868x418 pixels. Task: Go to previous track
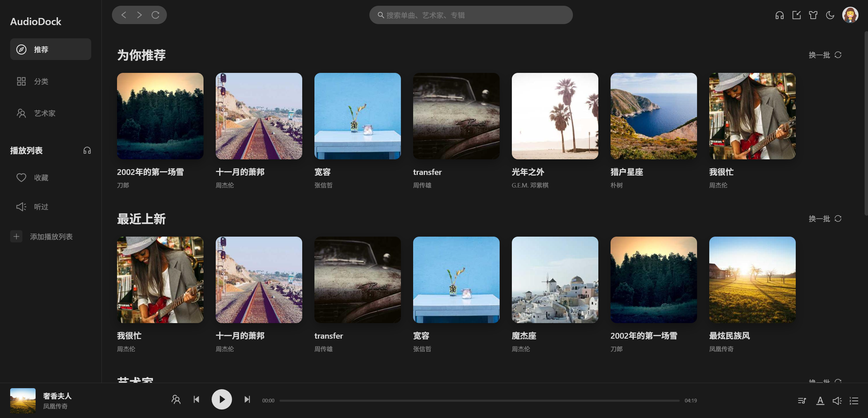(196, 400)
